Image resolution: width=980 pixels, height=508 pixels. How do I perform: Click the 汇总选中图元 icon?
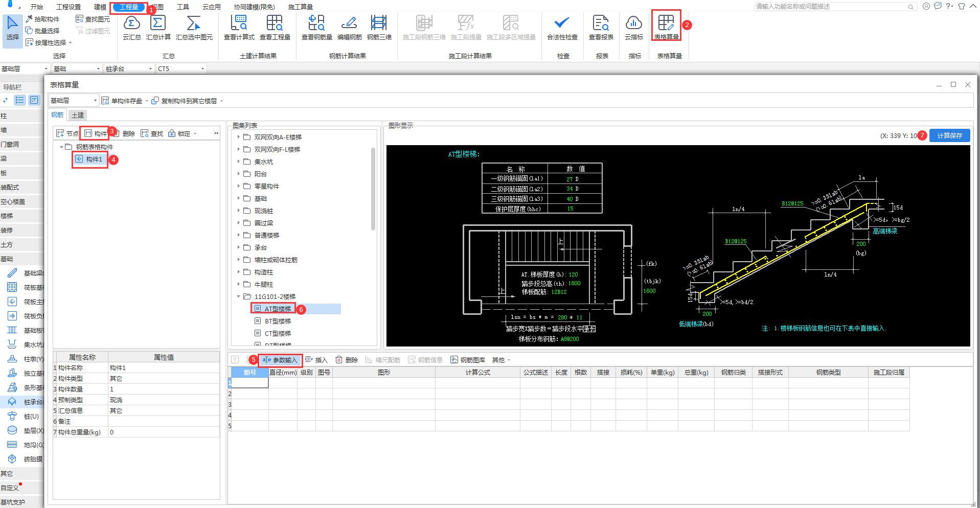tap(194, 28)
